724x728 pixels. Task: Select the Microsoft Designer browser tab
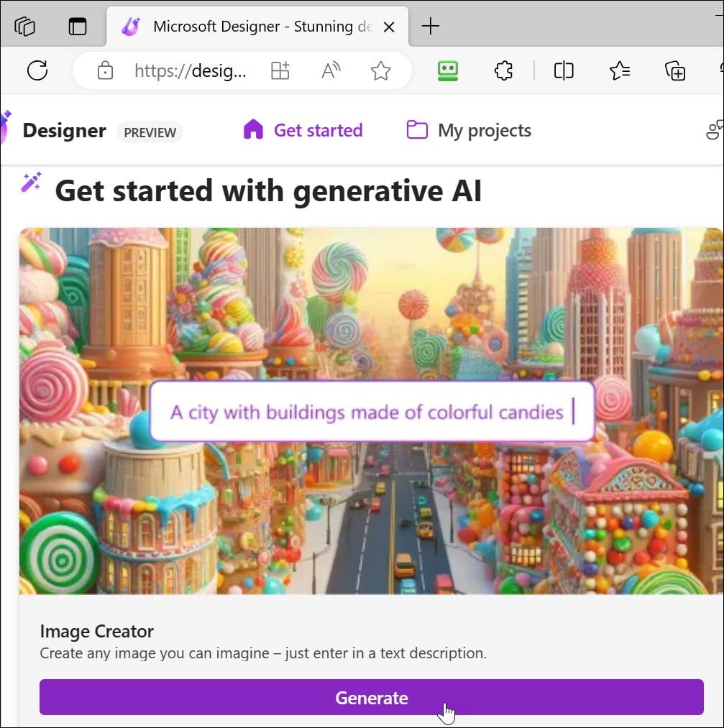259,27
